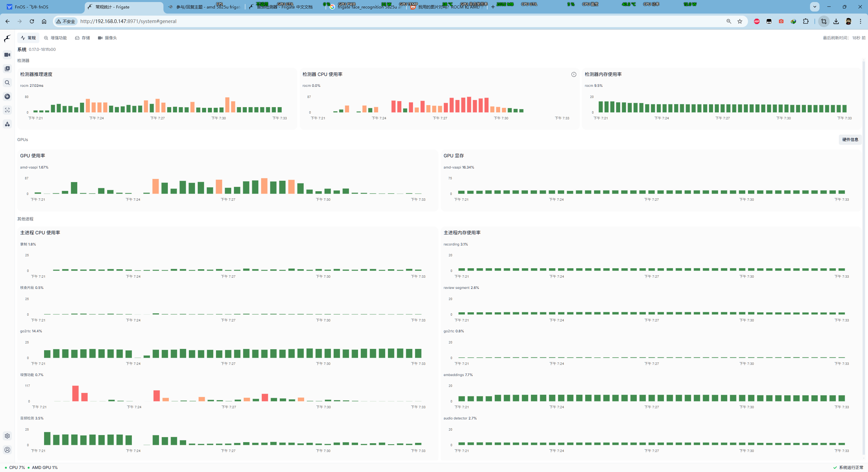Bookmark this page with the star icon

[740, 21]
